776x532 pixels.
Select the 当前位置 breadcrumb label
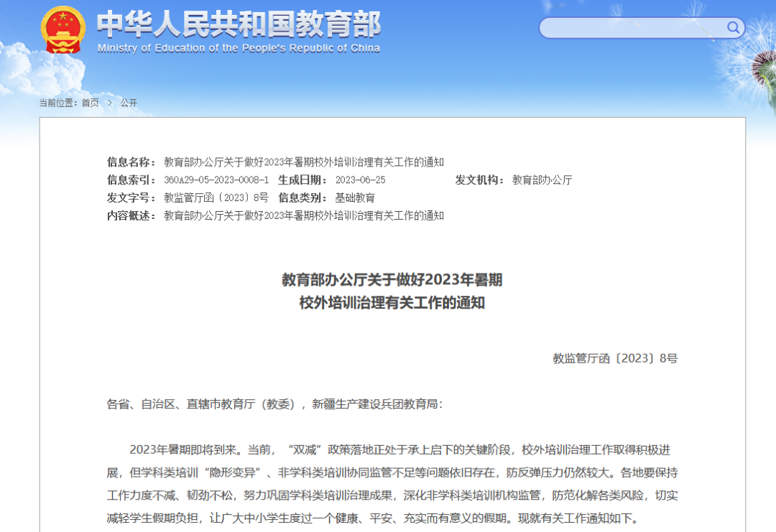58,103
